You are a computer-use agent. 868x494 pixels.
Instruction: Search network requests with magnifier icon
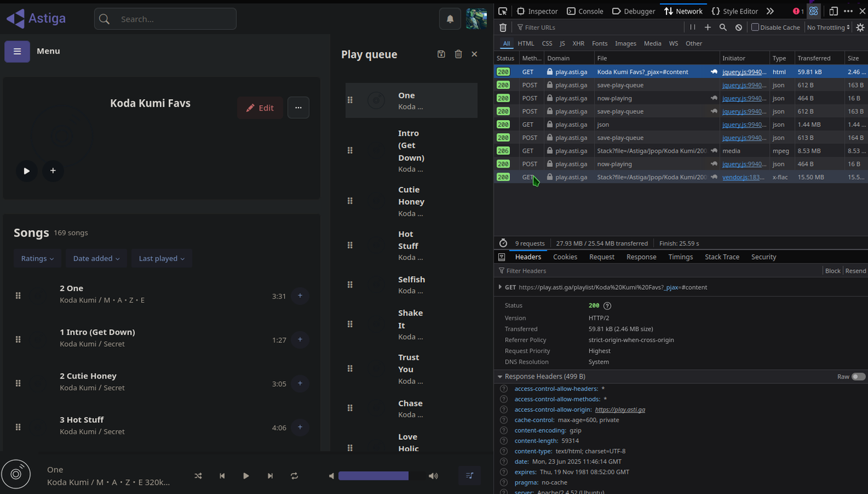tap(723, 27)
